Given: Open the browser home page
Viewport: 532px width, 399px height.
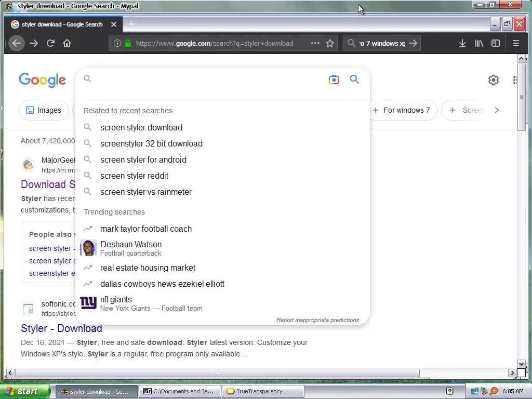Looking at the screenshot, I should [67, 44].
